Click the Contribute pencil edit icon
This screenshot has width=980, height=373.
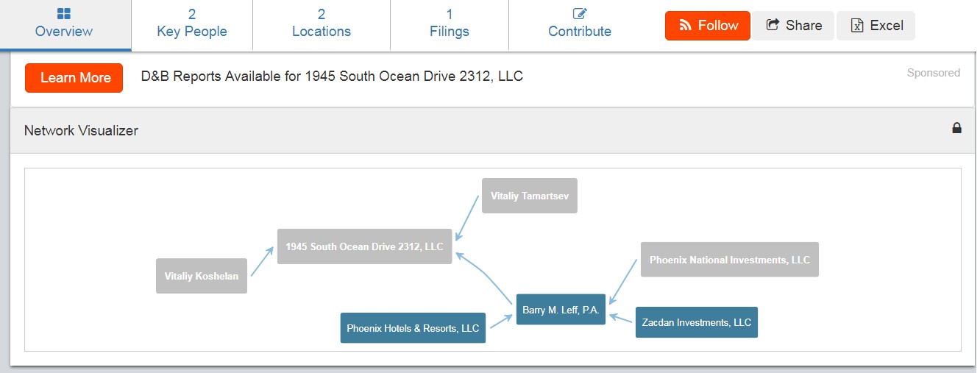[580, 14]
